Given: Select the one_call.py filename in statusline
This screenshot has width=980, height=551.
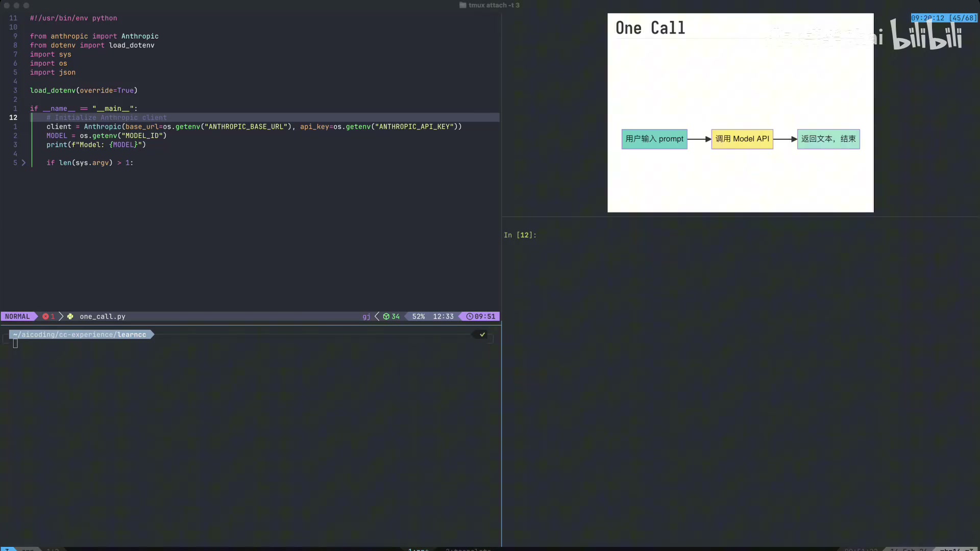Looking at the screenshot, I should coord(102,316).
